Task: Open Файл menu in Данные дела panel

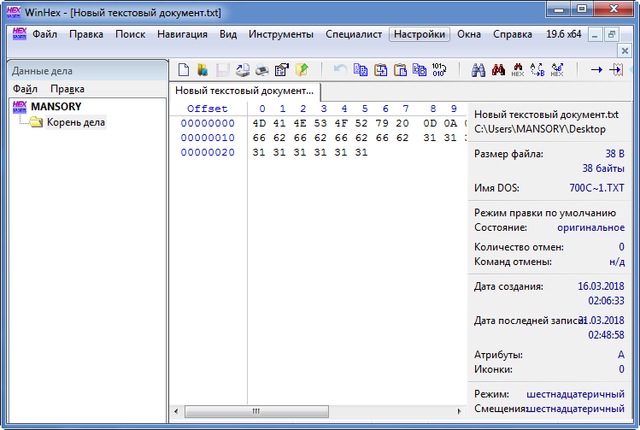Action: coord(25,89)
